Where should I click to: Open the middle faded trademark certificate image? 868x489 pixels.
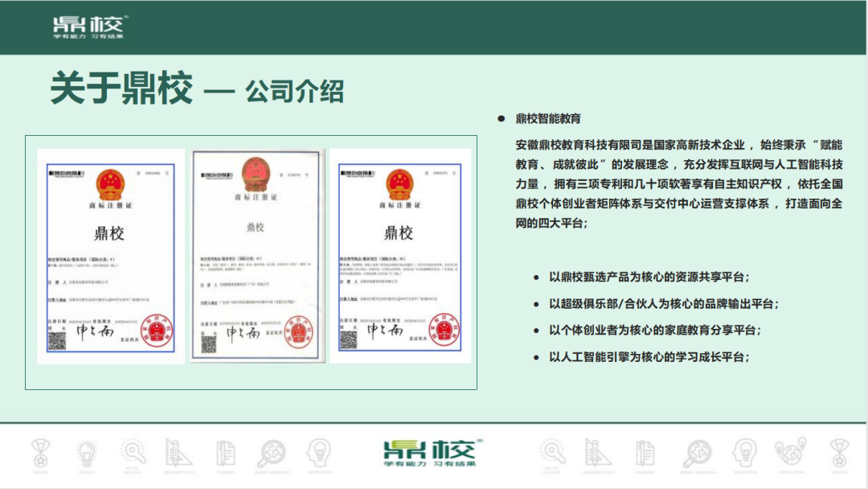pos(257,256)
